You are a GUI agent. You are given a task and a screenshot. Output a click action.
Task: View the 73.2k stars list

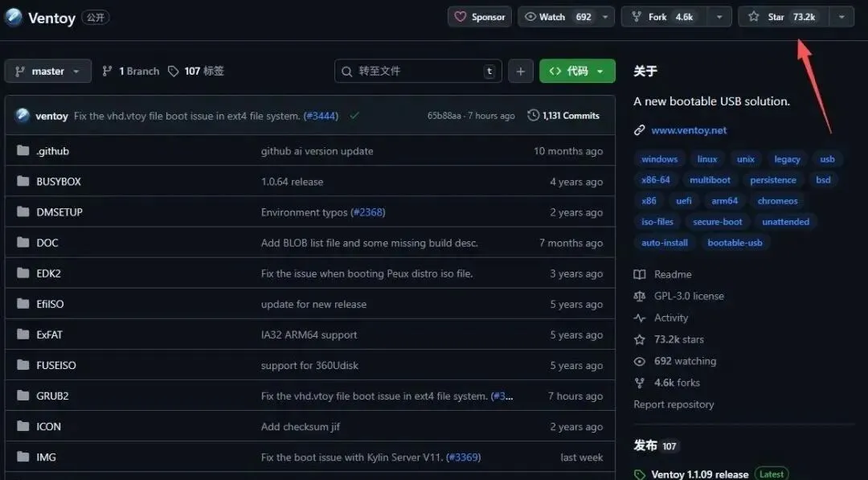coord(669,339)
